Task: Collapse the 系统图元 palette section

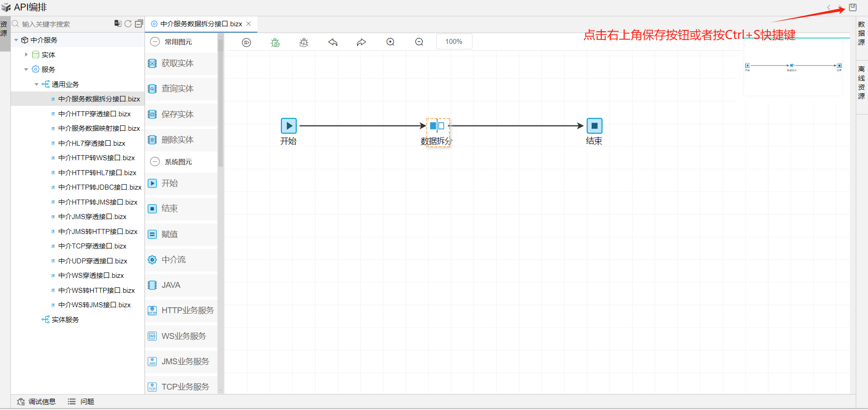Action: point(155,162)
